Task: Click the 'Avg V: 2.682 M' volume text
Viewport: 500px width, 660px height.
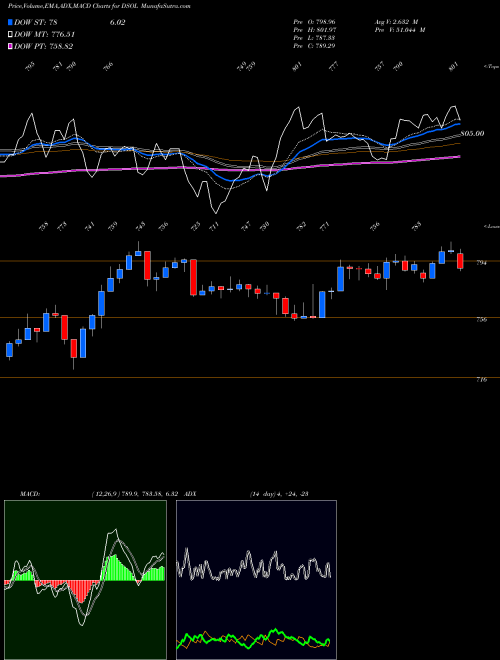Action: (396, 21)
